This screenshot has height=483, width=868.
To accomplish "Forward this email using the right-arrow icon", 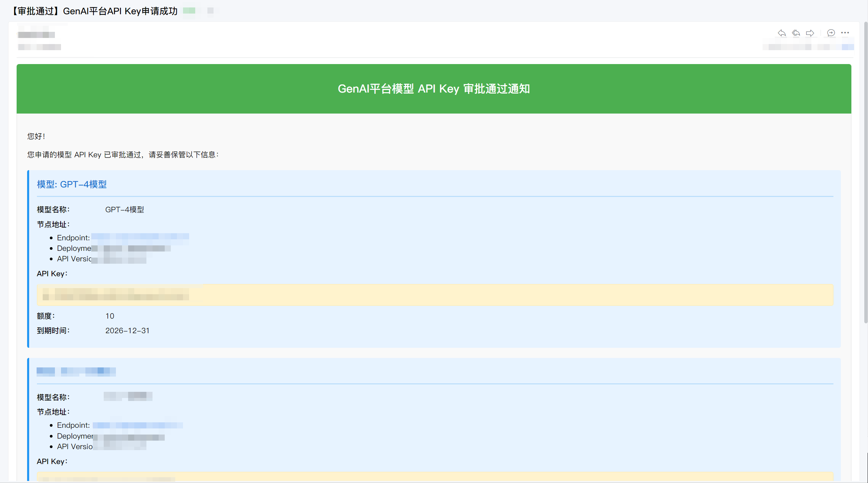I will coord(810,33).
